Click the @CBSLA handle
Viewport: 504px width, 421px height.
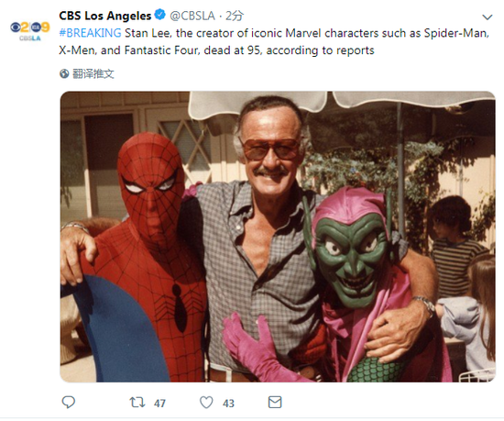click(192, 16)
